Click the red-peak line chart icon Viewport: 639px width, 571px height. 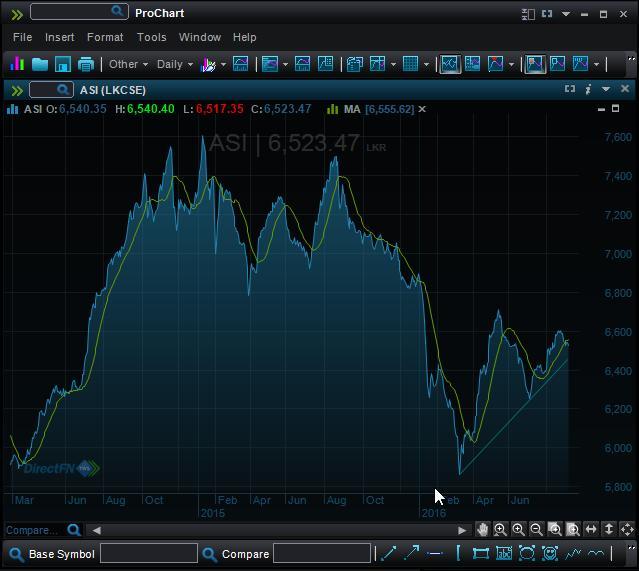tap(496, 64)
